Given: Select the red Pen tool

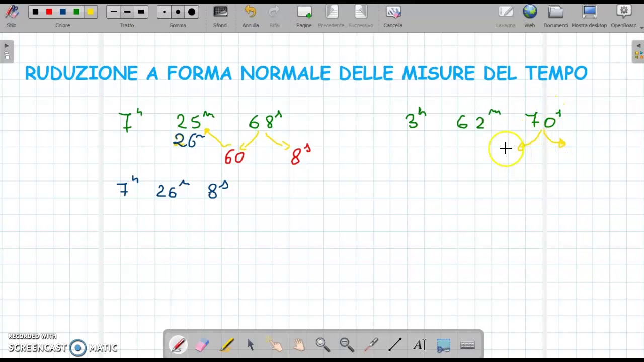Looking at the screenshot, I should coord(178,345).
